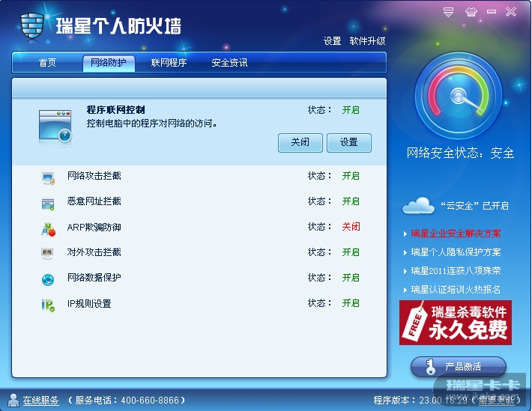Open the 联网程序 tab
The width and height of the screenshot is (532, 411).
169,63
